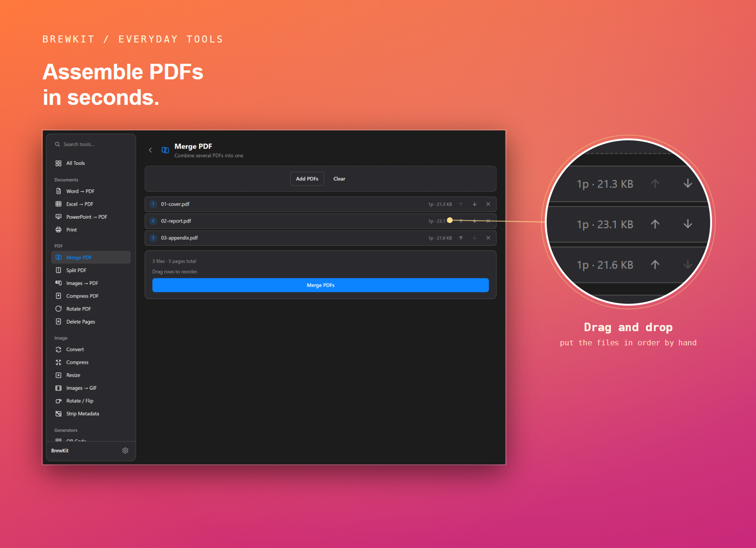The height and width of the screenshot is (548, 756).
Task: Click the Delete Pages icon
Action: pyautogui.click(x=59, y=322)
